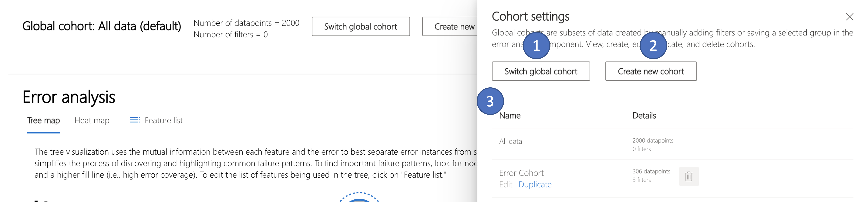
Task: Click Number of datapoints = 2000 text
Action: pyautogui.click(x=246, y=23)
